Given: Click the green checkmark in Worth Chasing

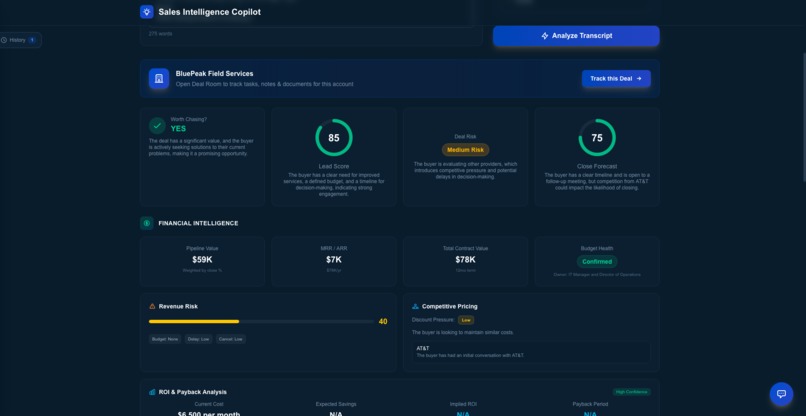Looking at the screenshot, I should click(x=157, y=125).
